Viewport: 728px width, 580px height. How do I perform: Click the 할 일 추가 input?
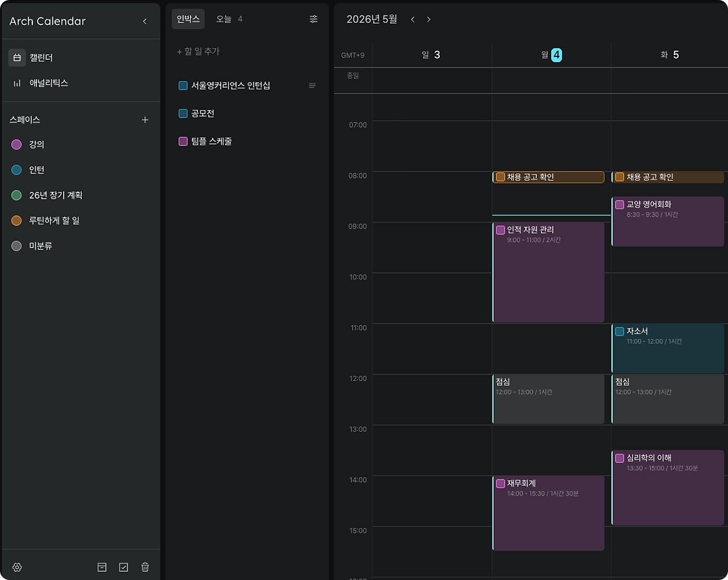(198, 51)
